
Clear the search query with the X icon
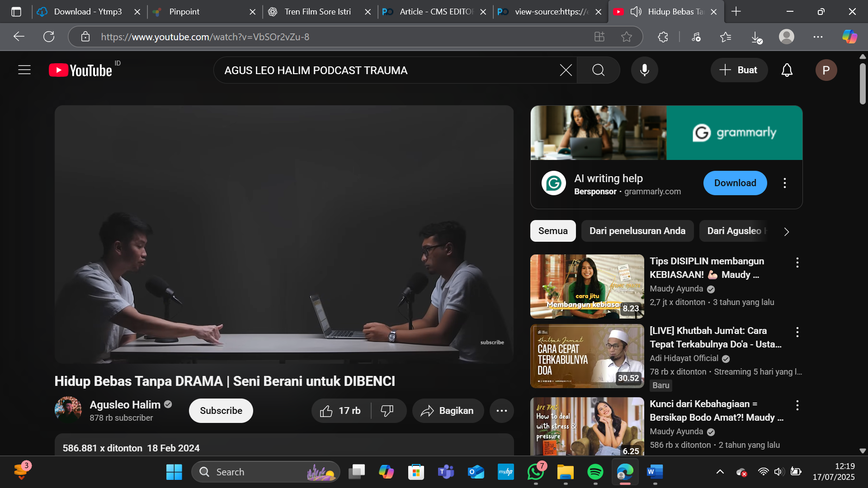565,70
